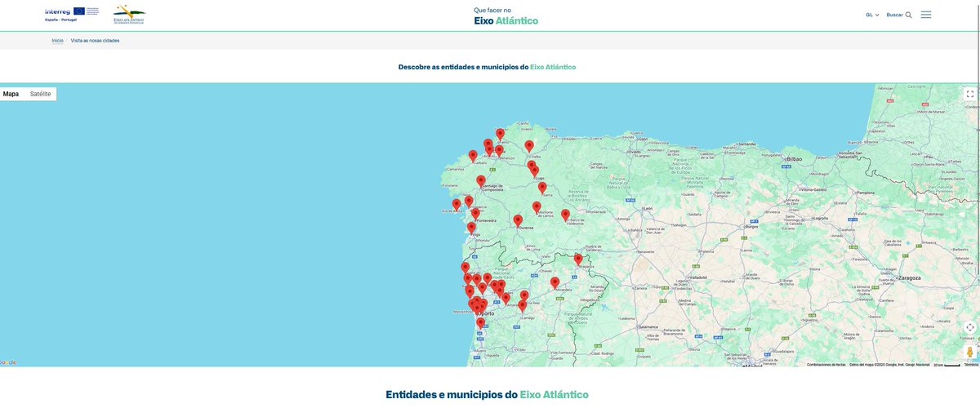This screenshot has width=980, height=408.
Task: Select the Street View pegman icon
Action: [969, 352]
